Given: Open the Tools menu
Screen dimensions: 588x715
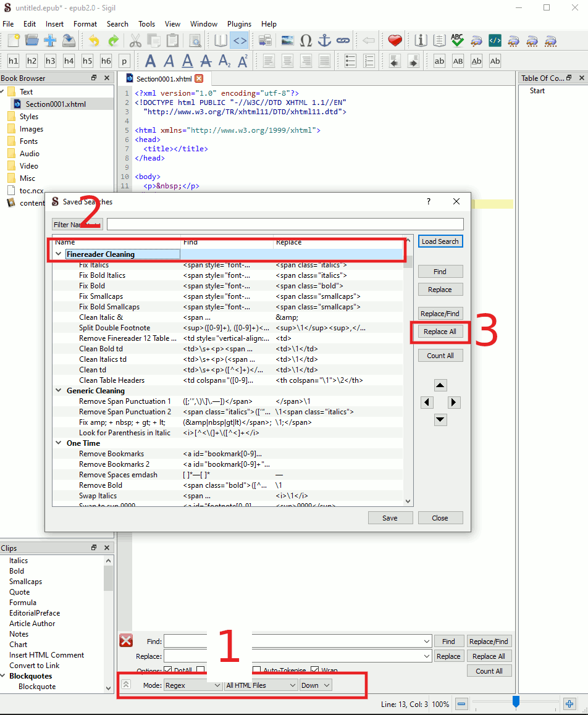Looking at the screenshot, I should [146, 23].
